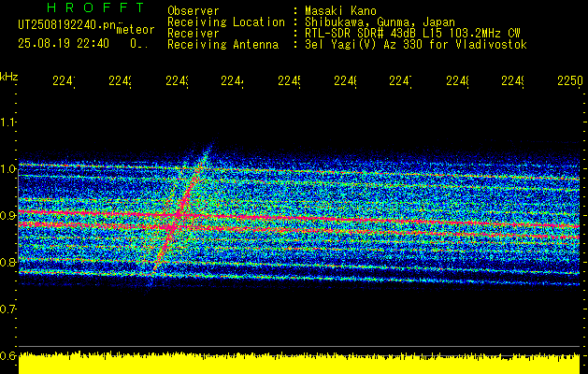Click the 0.6 kHz frequency axis label
This screenshot has height=374, width=588.
[8, 355]
